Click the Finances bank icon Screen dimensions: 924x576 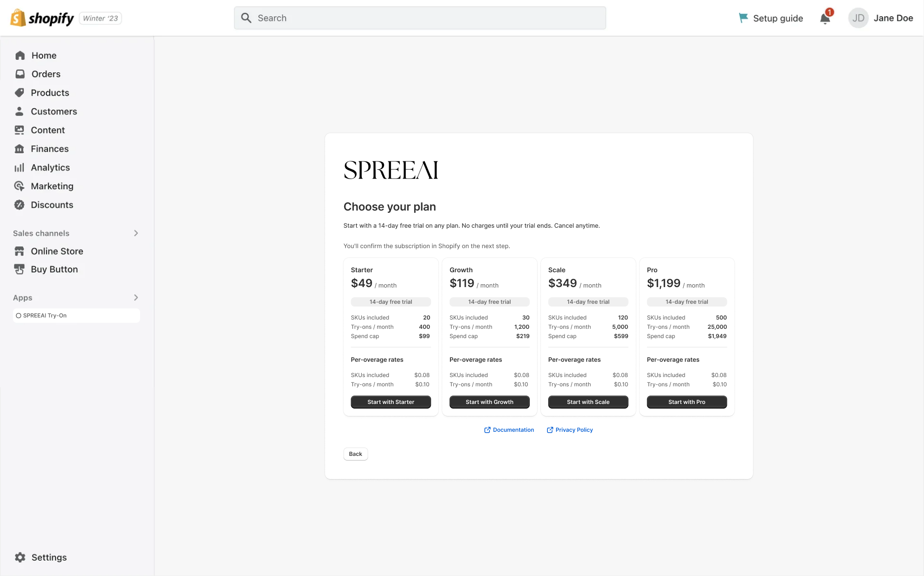pos(19,149)
